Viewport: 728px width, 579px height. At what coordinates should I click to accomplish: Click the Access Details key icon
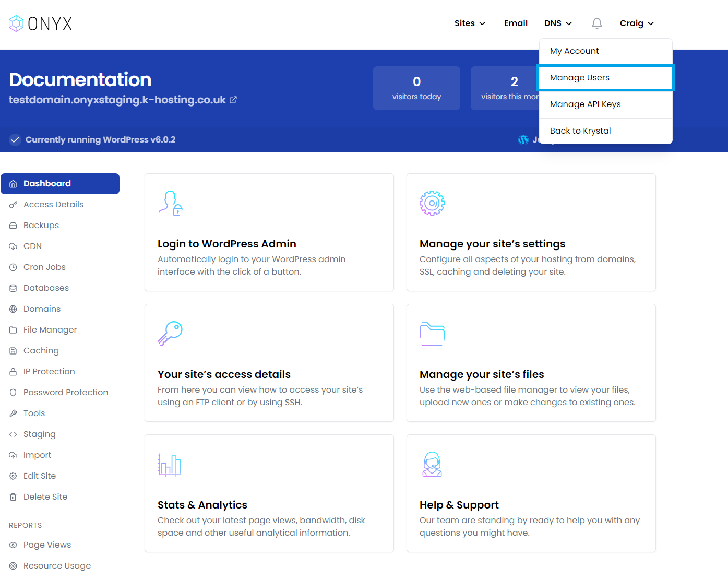13,205
